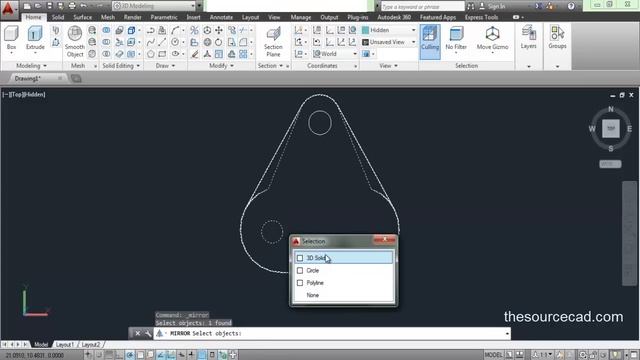Viewport: 640px width, 360px height.
Task: Switch to the Surface ribbon tab
Action: tap(82, 17)
